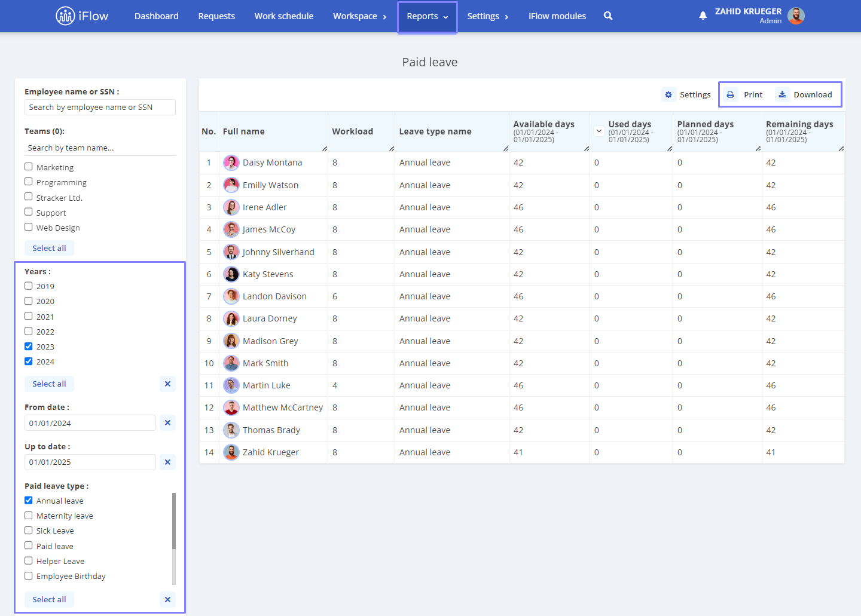Viewport: 861px width, 616px height.
Task: Click Select all under Teams
Action: [x=49, y=248]
